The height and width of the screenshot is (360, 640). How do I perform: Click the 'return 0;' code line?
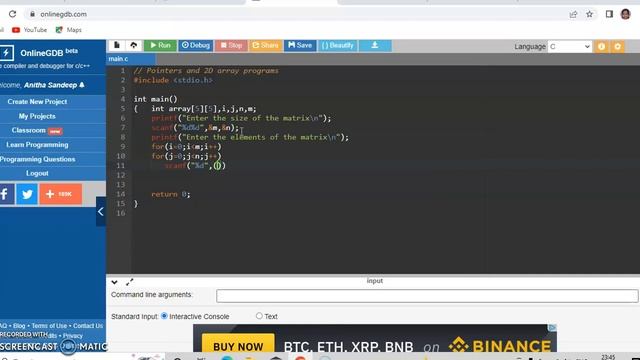point(171,194)
